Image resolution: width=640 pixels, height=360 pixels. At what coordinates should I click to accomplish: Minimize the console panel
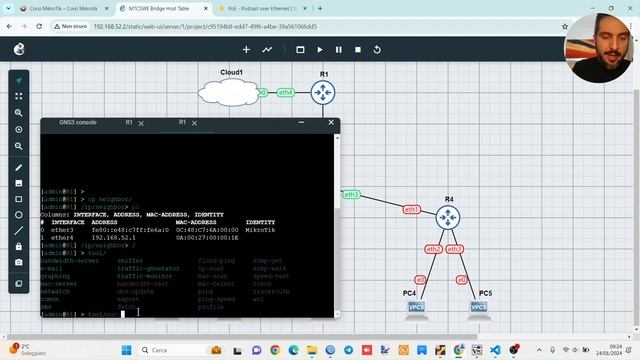(x=301, y=122)
